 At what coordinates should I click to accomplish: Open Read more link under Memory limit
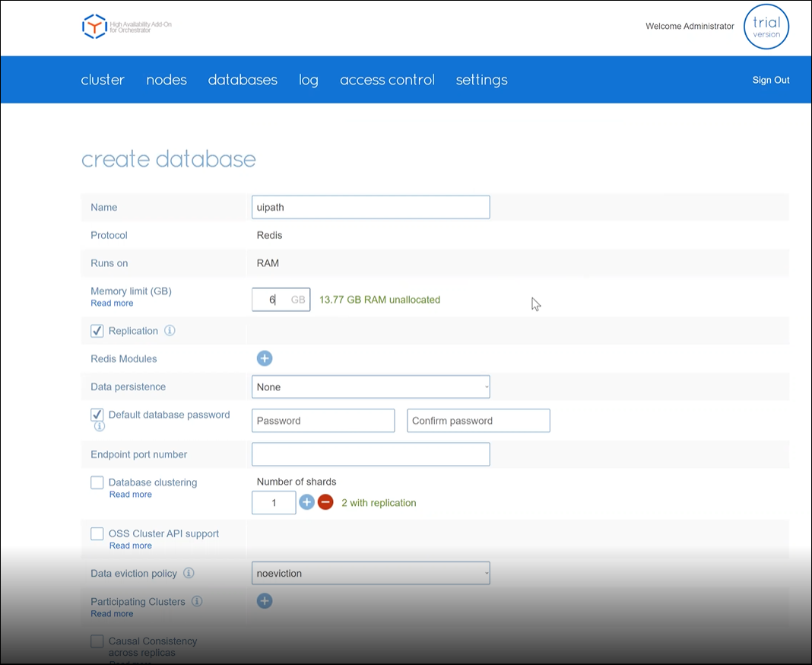[112, 303]
